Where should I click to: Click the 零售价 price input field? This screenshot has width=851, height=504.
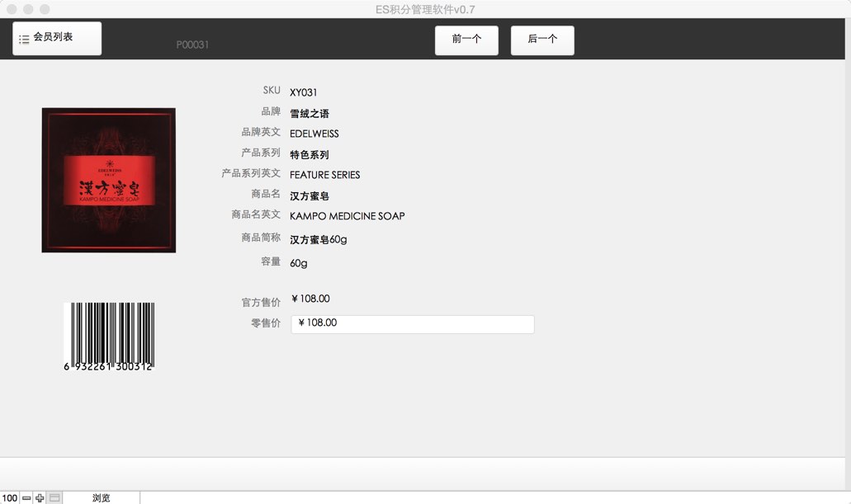[413, 324]
